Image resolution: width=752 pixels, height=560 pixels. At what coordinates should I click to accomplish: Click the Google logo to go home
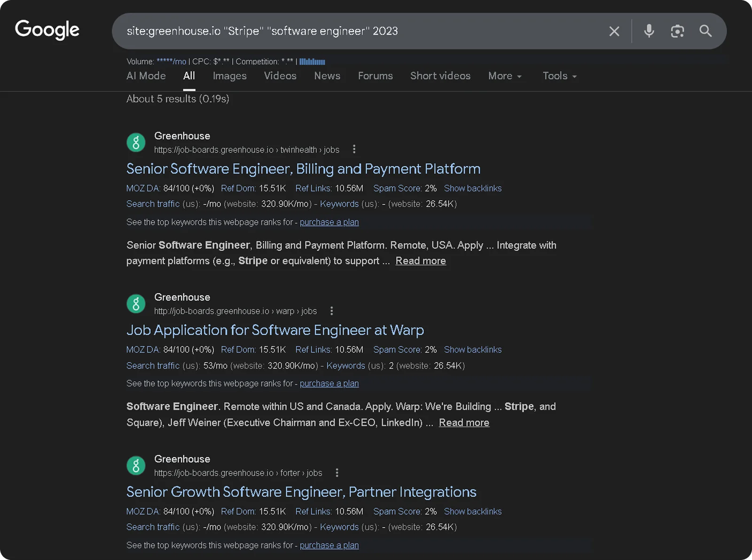point(47,30)
